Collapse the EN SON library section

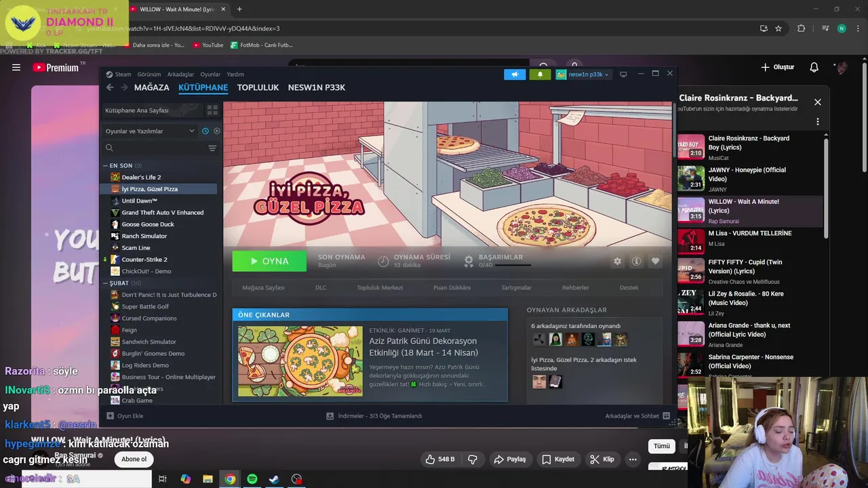click(x=106, y=165)
